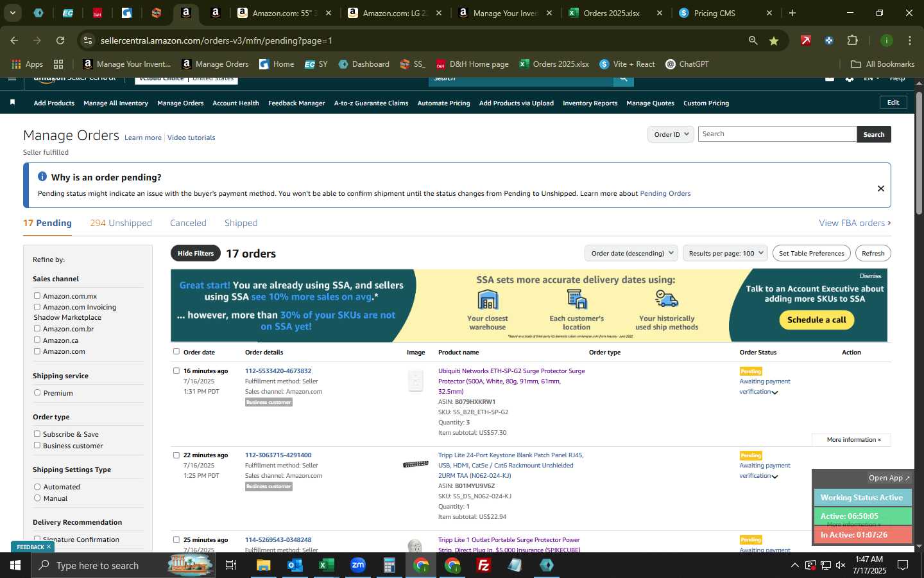Open File Explorer from the taskbar
The width and height of the screenshot is (924, 578).
(264, 565)
